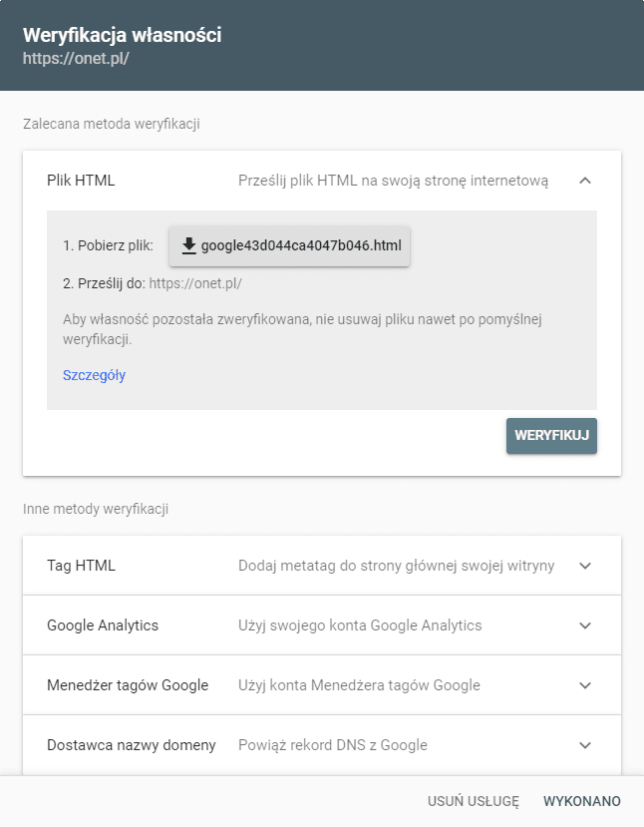Click the download icon on the file button

[189, 244]
